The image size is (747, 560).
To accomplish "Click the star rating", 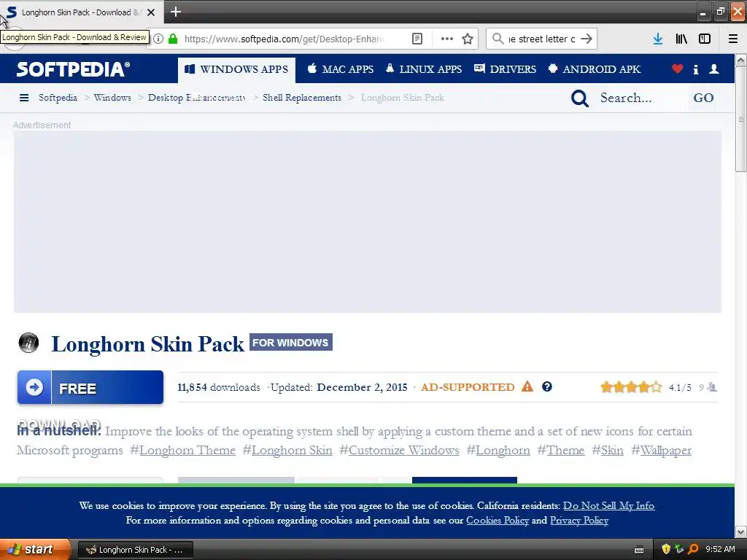I will pyautogui.click(x=631, y=387).
